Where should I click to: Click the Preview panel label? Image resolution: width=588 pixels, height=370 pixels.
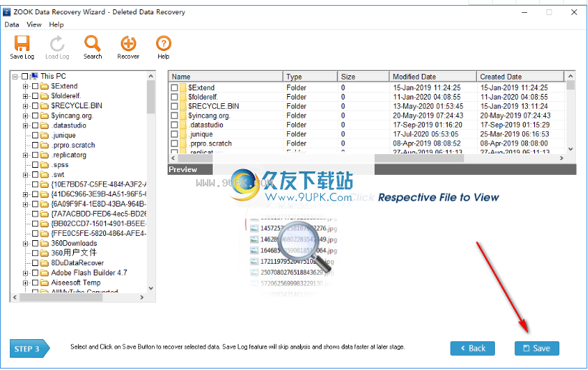click(x=183, y=170)
